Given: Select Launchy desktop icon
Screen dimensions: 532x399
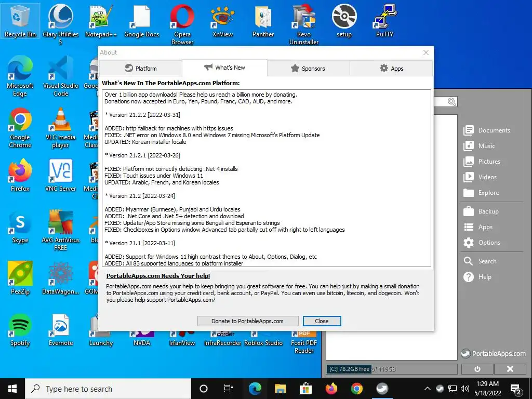Looking at the screenshot, I should click(x=101, y=338).
